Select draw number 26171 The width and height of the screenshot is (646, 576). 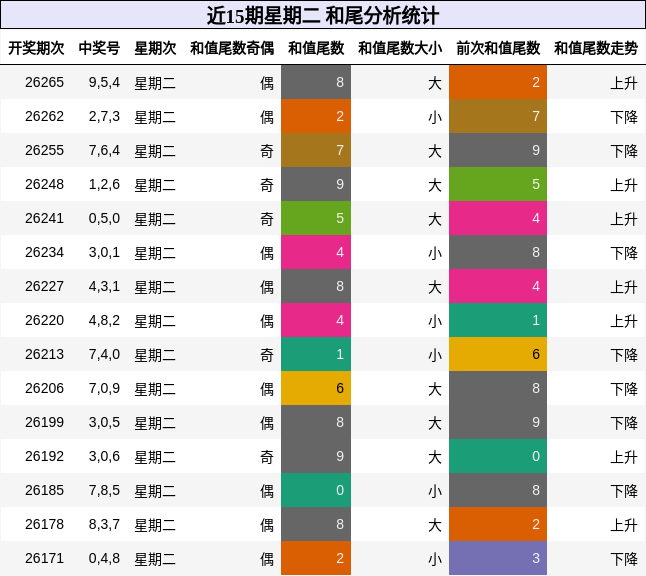click(x=44, y=558)
